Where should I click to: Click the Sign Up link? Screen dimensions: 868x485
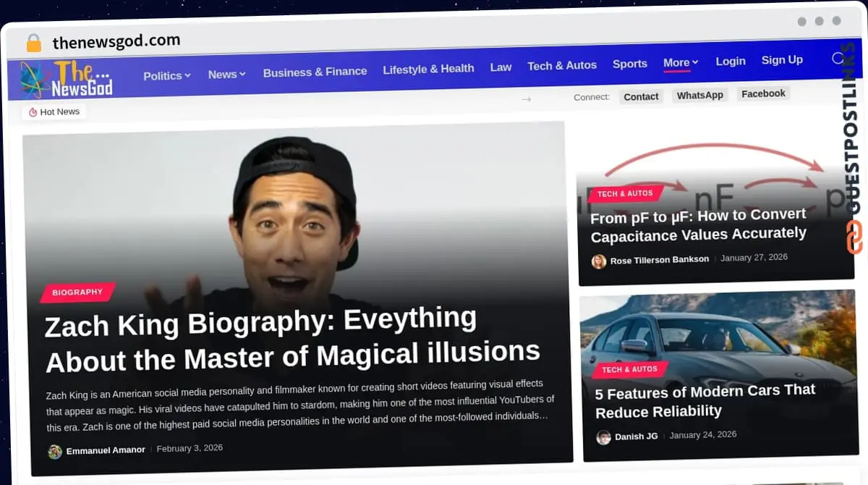click(x=781, y=60)
